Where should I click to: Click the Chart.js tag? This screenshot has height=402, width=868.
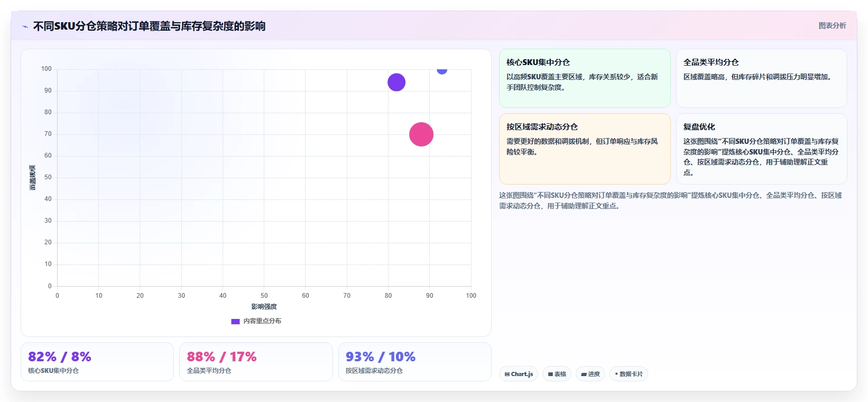click(x=519, y=374)
